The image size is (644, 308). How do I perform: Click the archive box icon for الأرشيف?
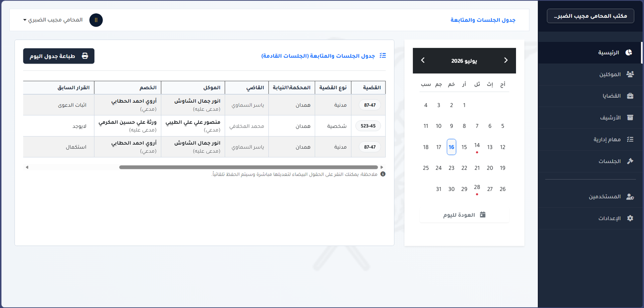pos(630,117)
